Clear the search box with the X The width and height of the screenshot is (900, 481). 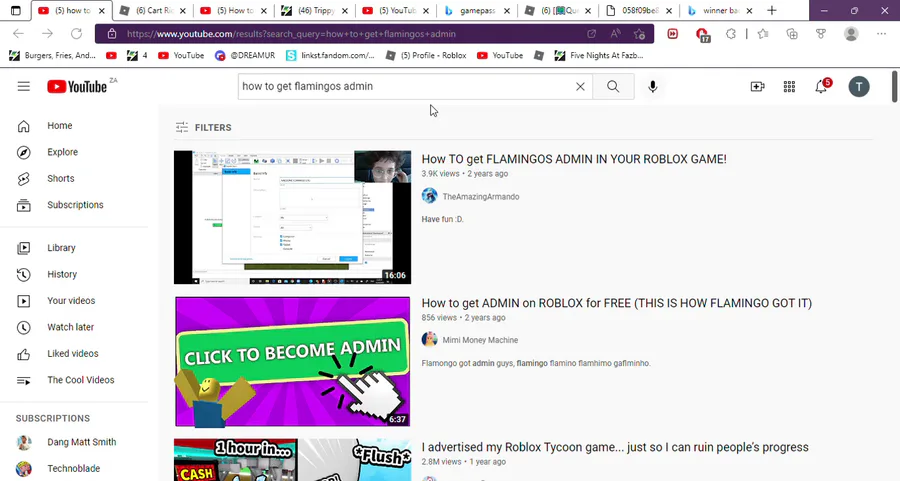[x=580, y=87]
